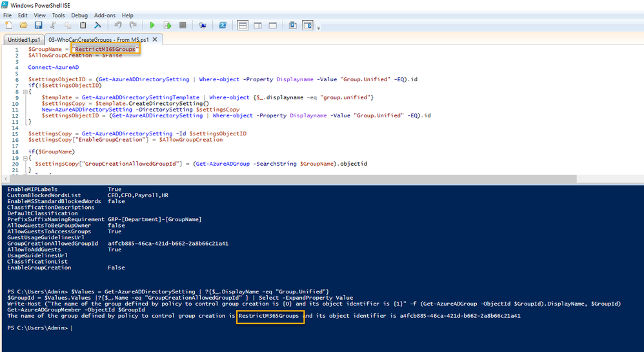Clear the console pane with the Clear Console icon

click(x=97, y=25)
